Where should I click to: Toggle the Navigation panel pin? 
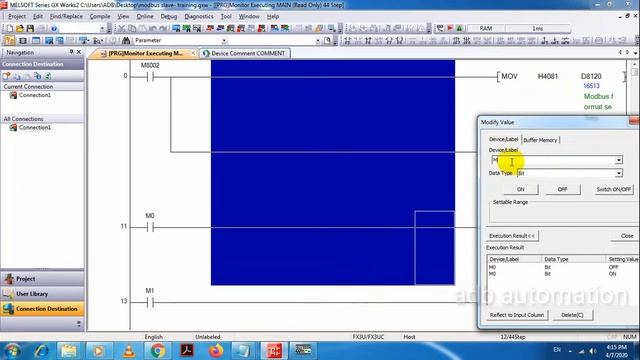tap(71, 52)
